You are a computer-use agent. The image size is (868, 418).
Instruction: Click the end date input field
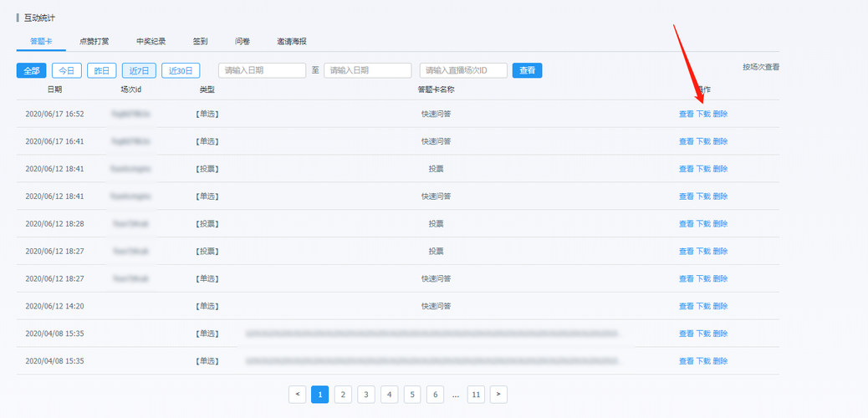tap(367, 71)
